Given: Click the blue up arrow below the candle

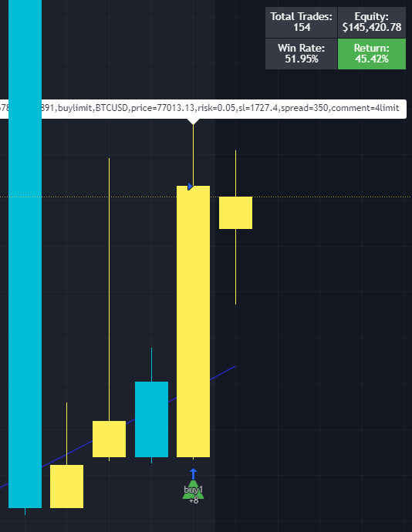Looking at the screenshot, I should pos(193,474).
